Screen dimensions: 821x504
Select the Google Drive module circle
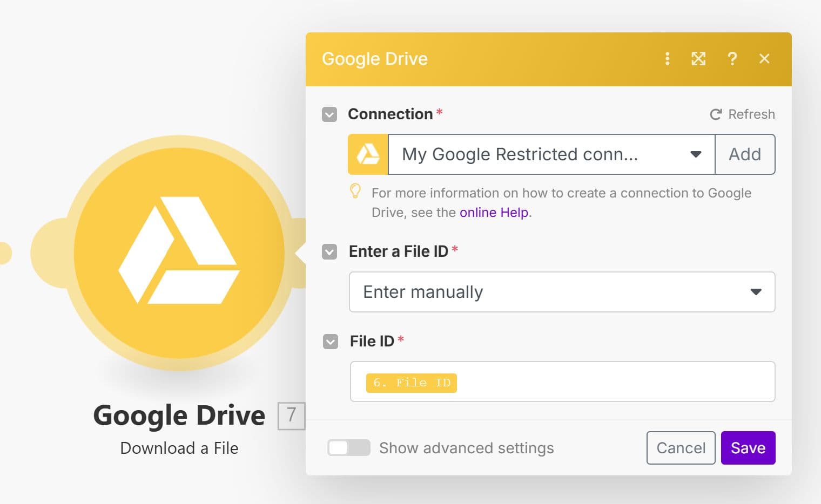click(178, 254)
